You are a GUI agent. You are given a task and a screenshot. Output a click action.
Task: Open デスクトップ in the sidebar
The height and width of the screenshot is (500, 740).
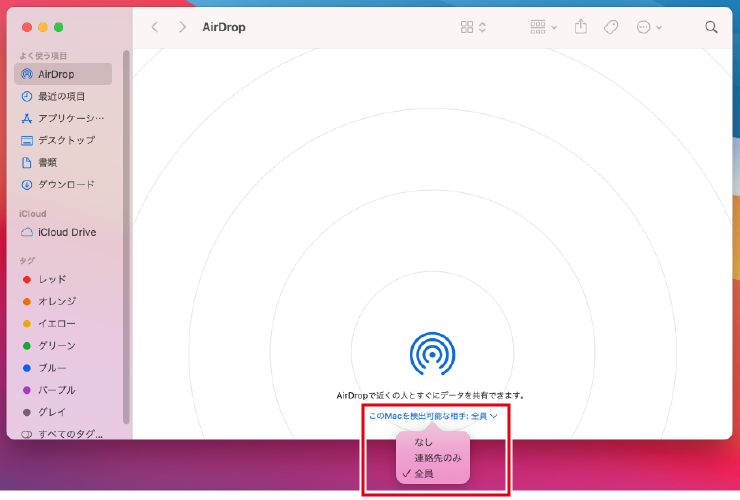pos(63,140)
